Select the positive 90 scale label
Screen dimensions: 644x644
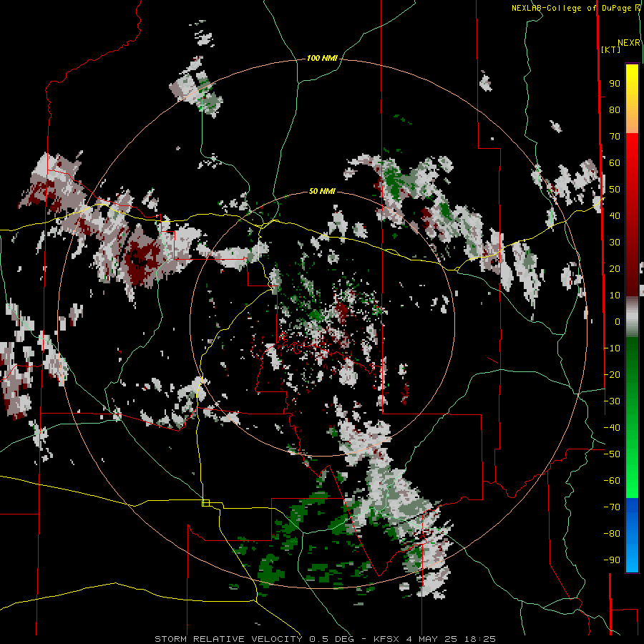615,84
